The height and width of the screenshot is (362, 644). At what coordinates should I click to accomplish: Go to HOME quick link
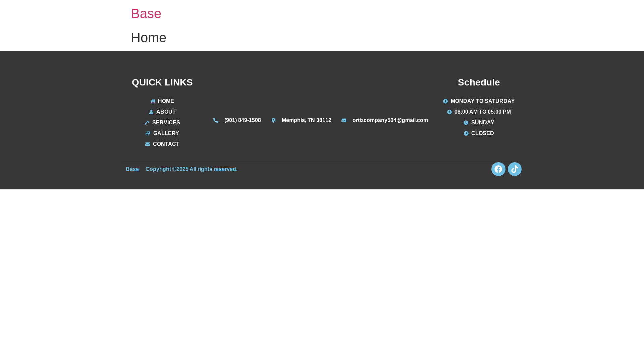[x=166, y=101]
